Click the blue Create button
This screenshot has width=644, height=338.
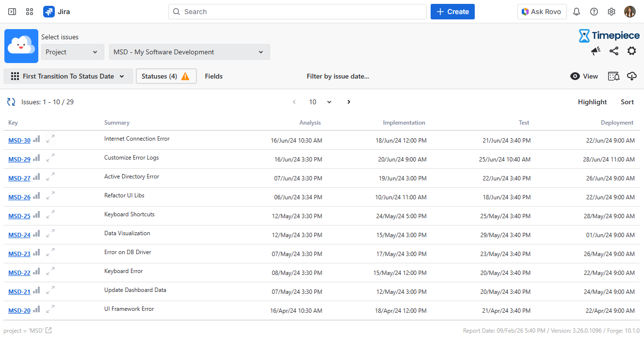click(x=452, y=12)
